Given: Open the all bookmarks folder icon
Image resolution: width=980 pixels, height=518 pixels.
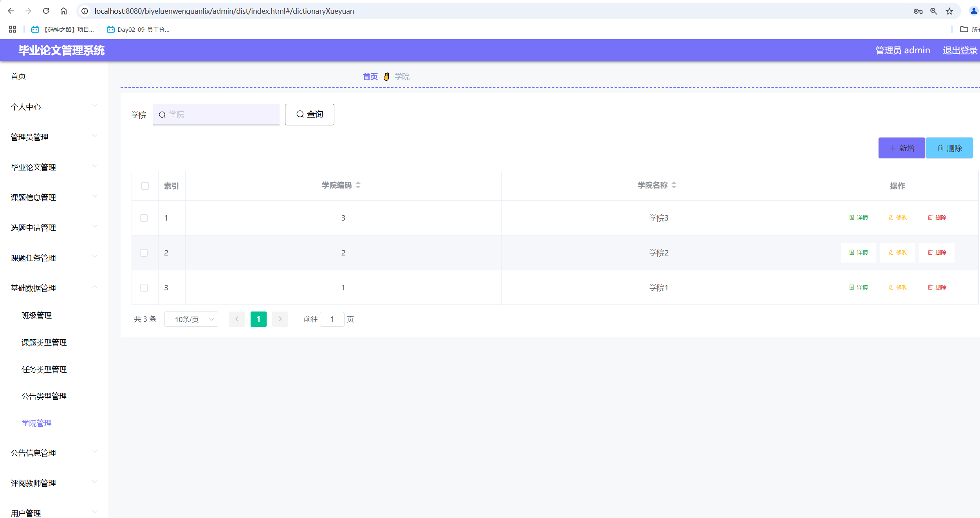Looking at the screenshot, I should click(x=964, y=29).
